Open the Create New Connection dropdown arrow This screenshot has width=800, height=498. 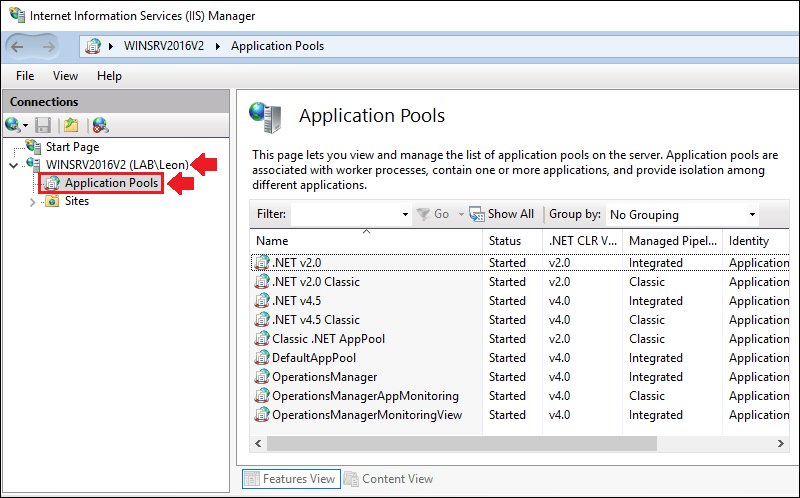[25, 126]
